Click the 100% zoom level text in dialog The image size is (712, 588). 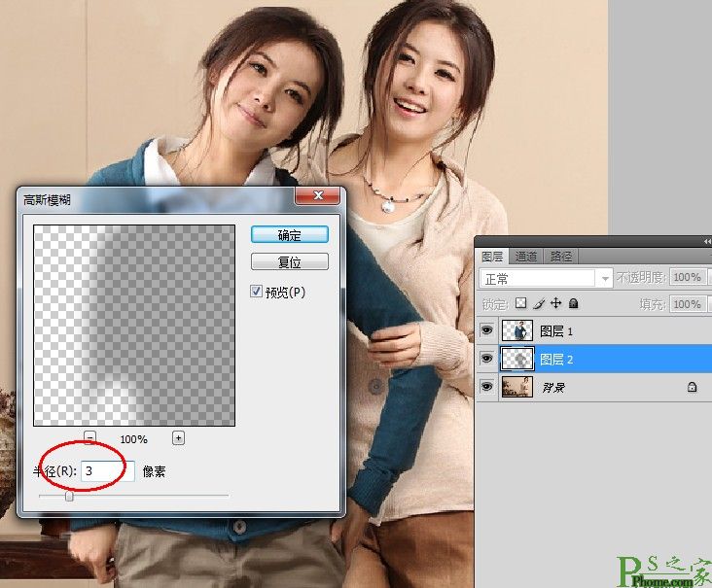(x=133, y=439)
